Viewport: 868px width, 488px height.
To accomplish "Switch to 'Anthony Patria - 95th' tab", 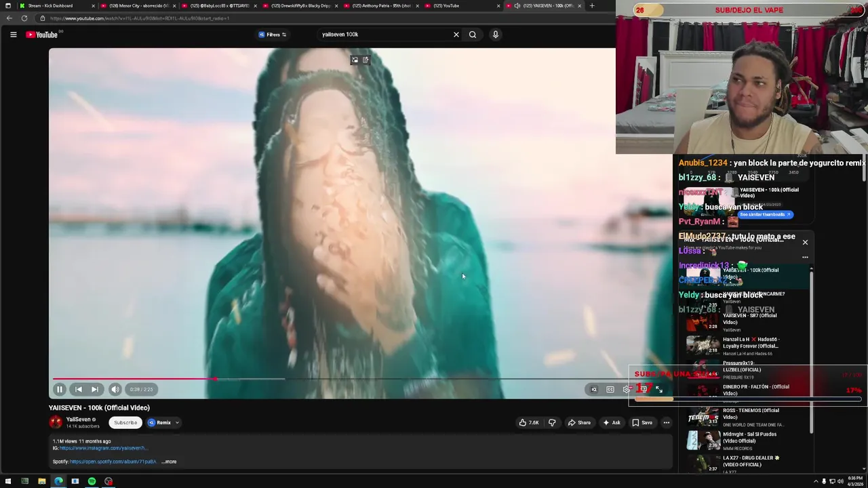I will pos(381,5).
